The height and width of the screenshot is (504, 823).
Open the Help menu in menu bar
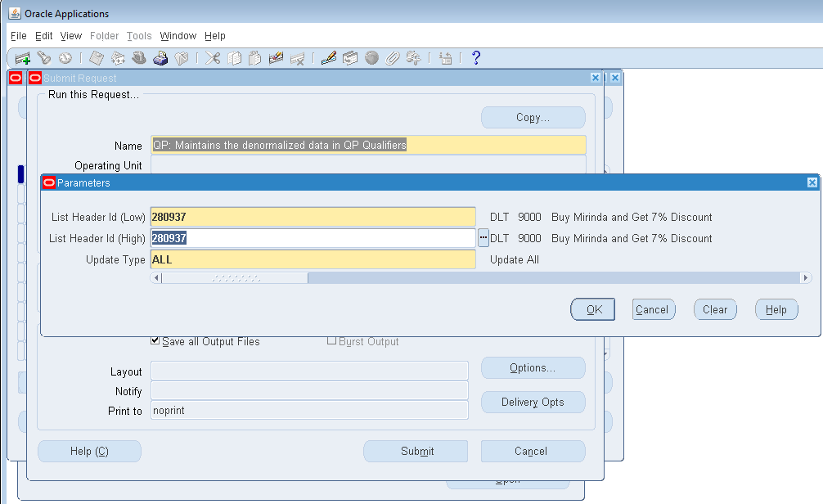coord(214,36)
